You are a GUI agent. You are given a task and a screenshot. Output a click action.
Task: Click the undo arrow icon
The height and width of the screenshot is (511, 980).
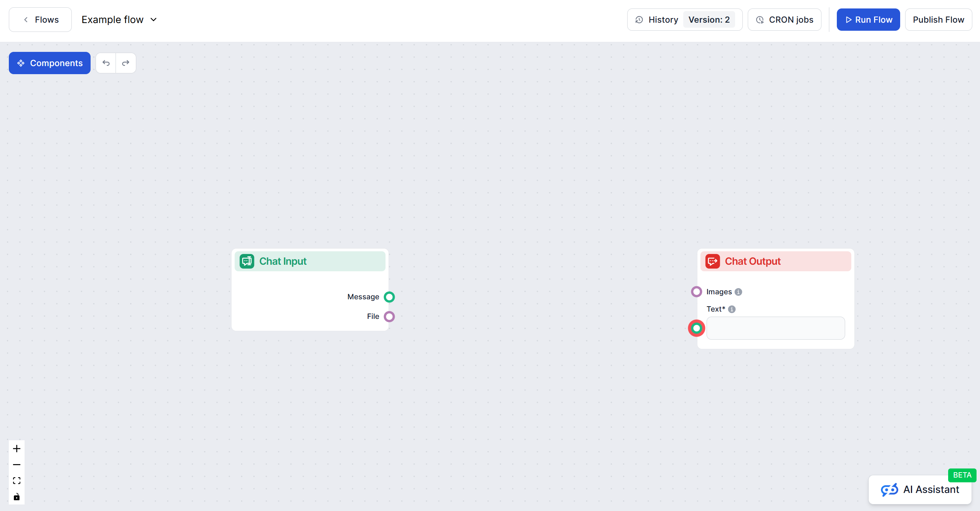pyautogui.click(x=106, y=63)
